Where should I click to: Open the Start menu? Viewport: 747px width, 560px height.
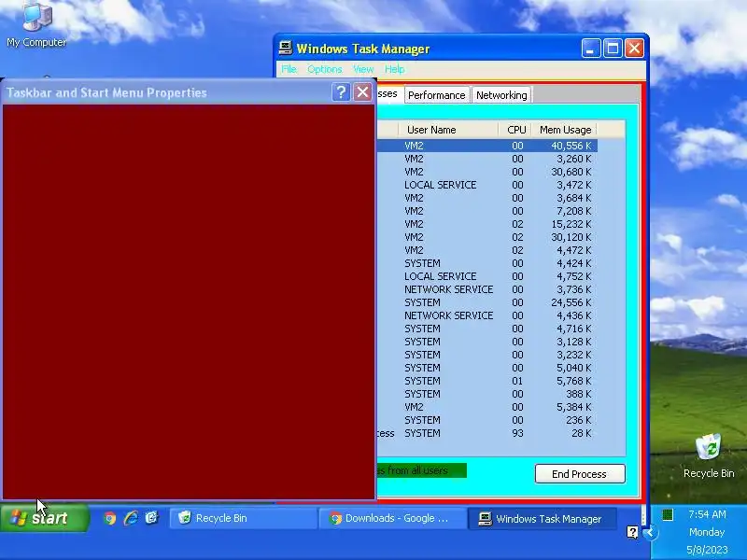(x=44, y=518)
